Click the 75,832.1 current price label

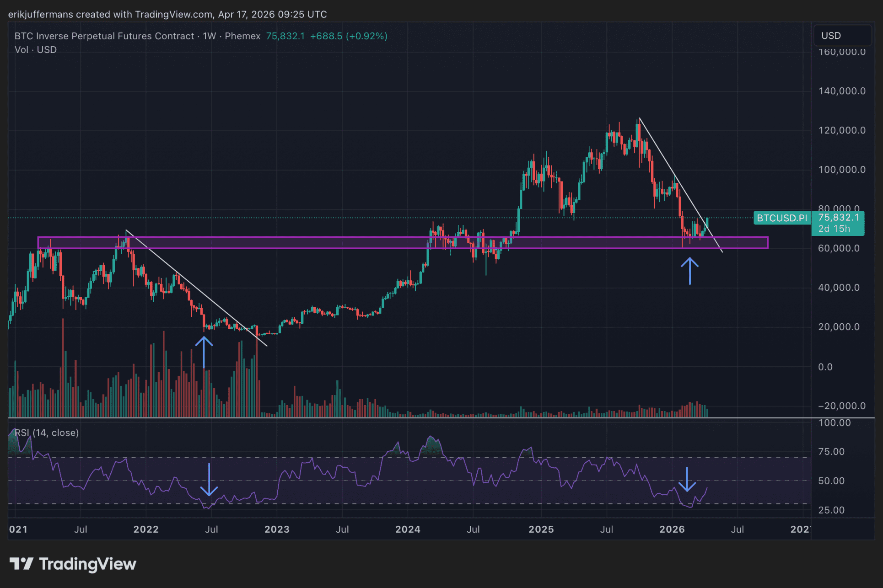(838, 218)
